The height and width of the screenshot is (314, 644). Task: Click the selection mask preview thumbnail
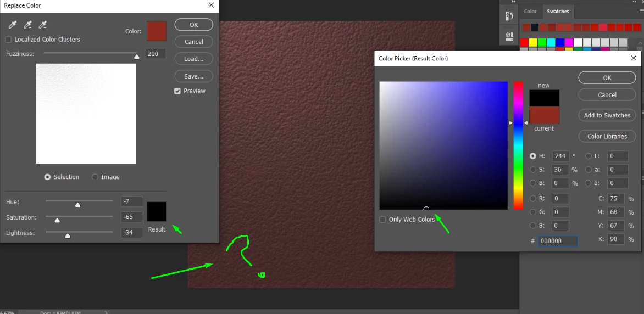(x=86, y=114)
